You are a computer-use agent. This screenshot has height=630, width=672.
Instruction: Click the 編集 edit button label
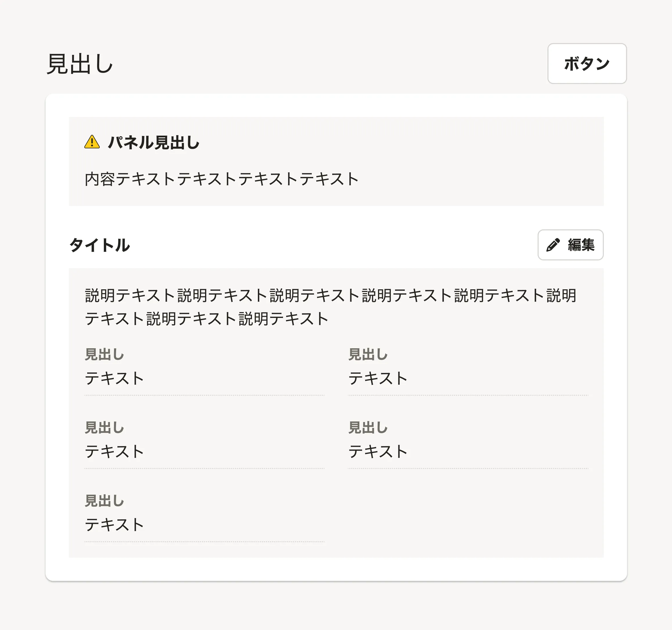pos(581,245)
